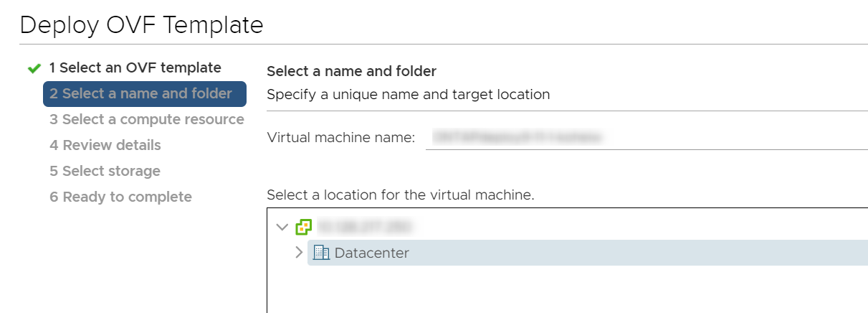Open step 4 Review details
Screen dimensions: 868x313
(105, 146)
